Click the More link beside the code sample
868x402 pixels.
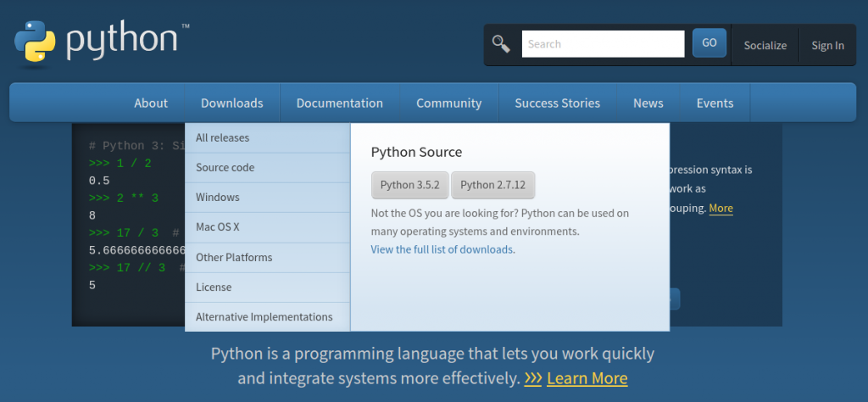point(721,208)
